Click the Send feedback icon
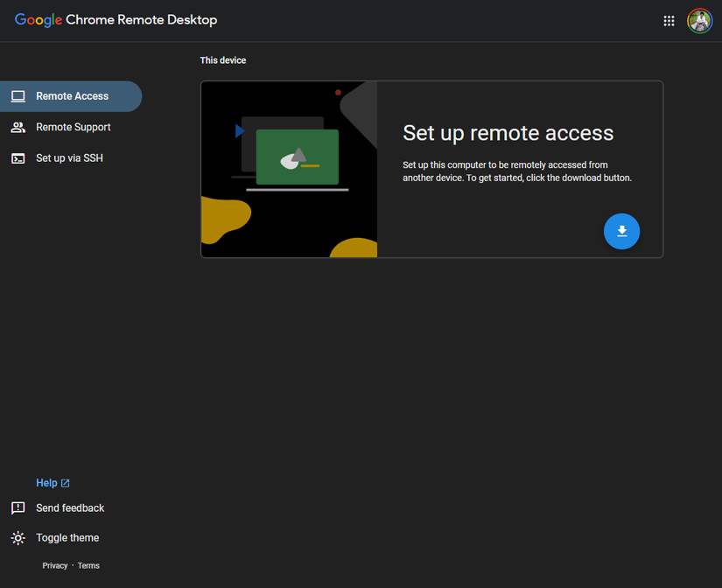Viewport: 722px width, 588px height. pos(18,507)
